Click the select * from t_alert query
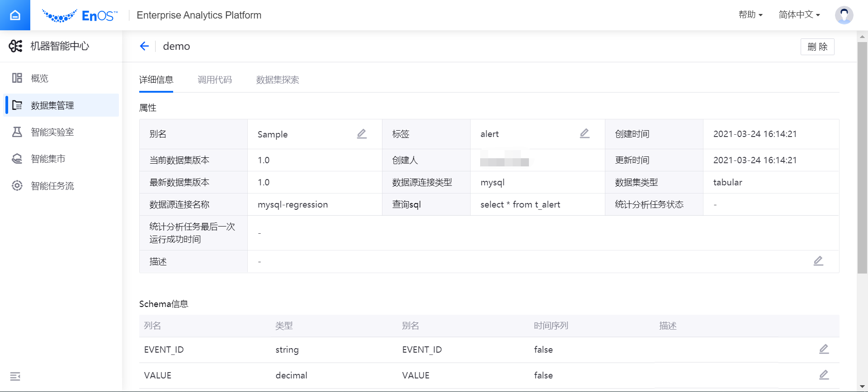Image resolution: width=868 pixels, height=392 pixels. (x=520, y=204)
